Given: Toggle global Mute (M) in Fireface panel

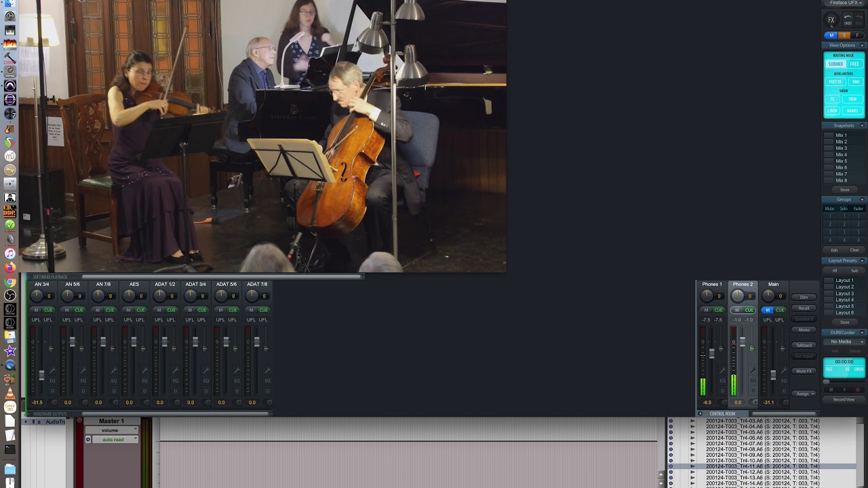Looking at the screenshot, I should pos(831,35).
